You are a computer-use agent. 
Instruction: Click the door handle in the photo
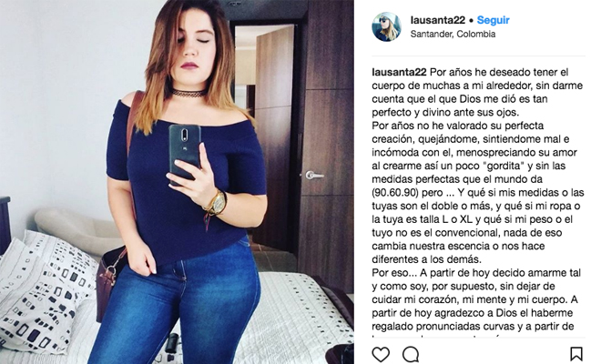pyautogui.click(x=314, y=176)
